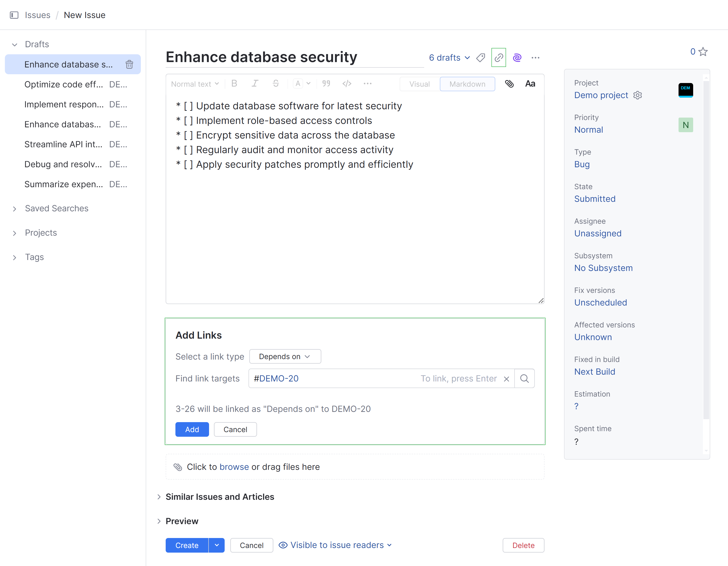Open the AI assistant with the purple swirl icon
This screenshot has width=728, height=566.
point(517,58)
